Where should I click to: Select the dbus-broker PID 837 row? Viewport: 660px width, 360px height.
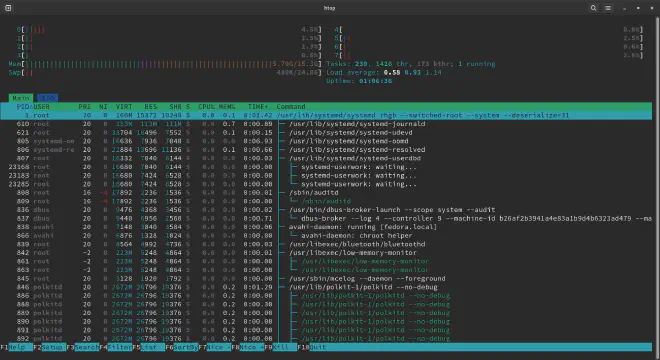tap(326, 219)
